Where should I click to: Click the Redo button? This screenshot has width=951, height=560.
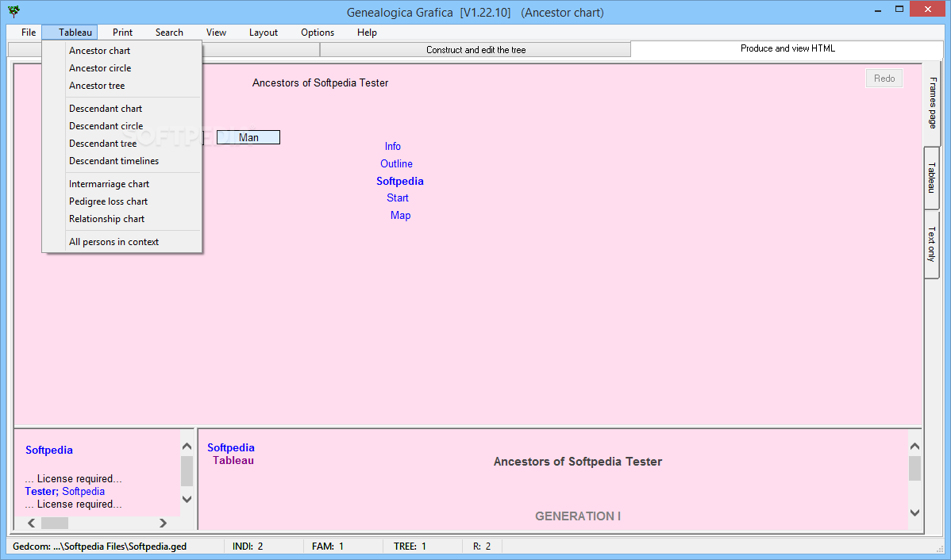[884, 79]
